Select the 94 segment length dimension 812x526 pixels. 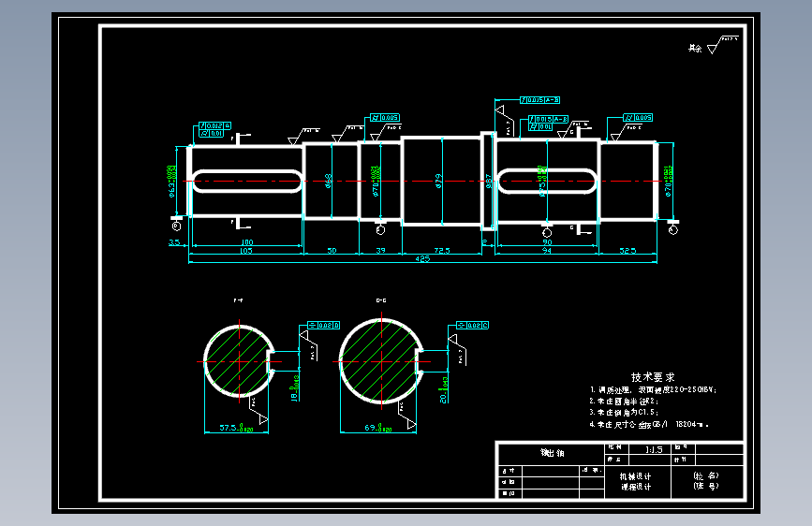click(546, 251)
